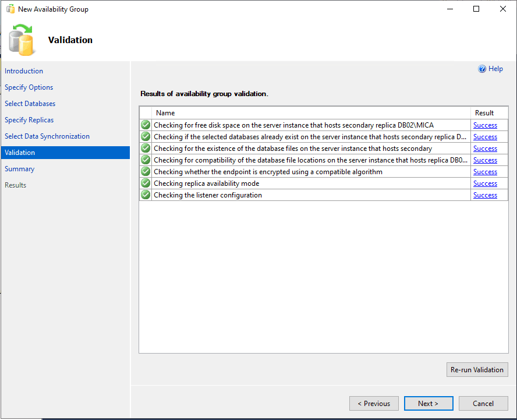Switch to Specify Replicas step
Image resolution: width=517 pixels, height=420 pixels.
pos(29,120)
